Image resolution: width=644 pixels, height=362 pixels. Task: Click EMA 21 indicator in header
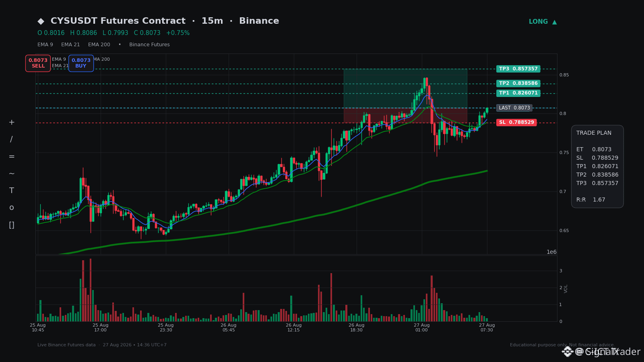pyautogui.click(x=70, y=45)
